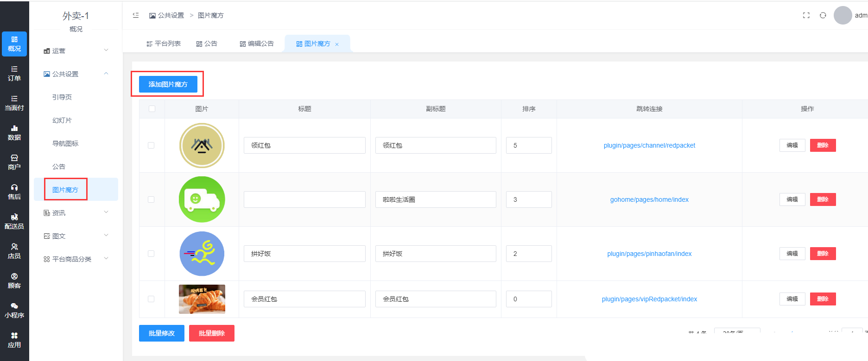Edit the 会员红包 row
Viewport: 868px width, 361px height.
point(792,299)
